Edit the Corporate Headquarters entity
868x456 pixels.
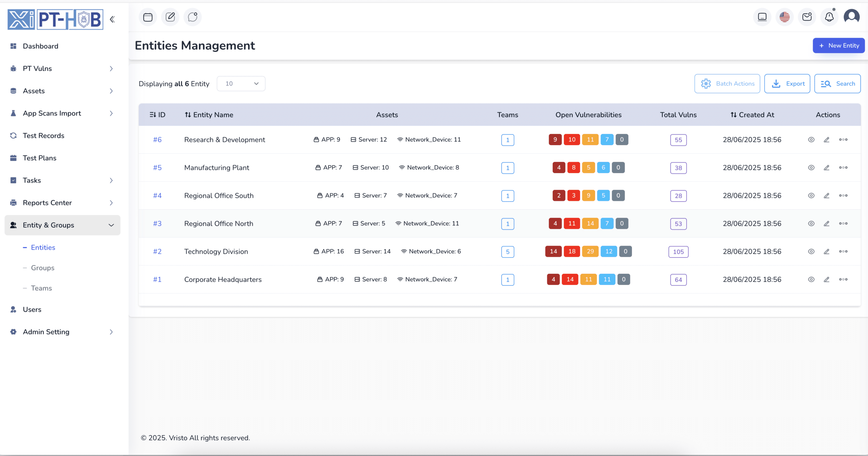pyautogui.click(x=827, y=280)
